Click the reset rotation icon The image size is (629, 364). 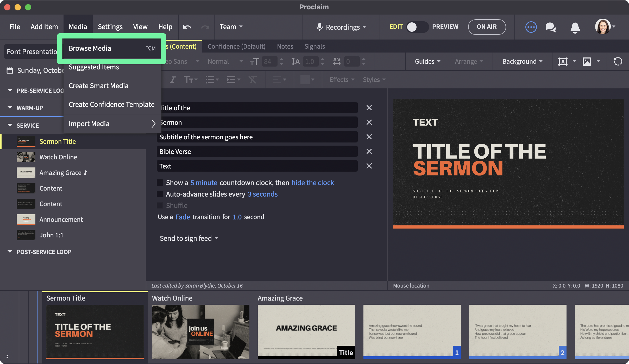(x=618, y=62)
